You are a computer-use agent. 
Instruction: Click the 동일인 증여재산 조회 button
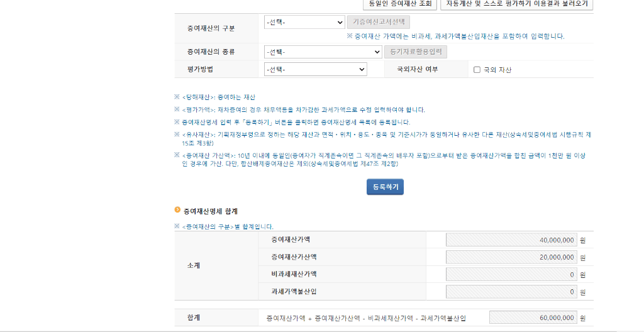(x=399, y=4)
